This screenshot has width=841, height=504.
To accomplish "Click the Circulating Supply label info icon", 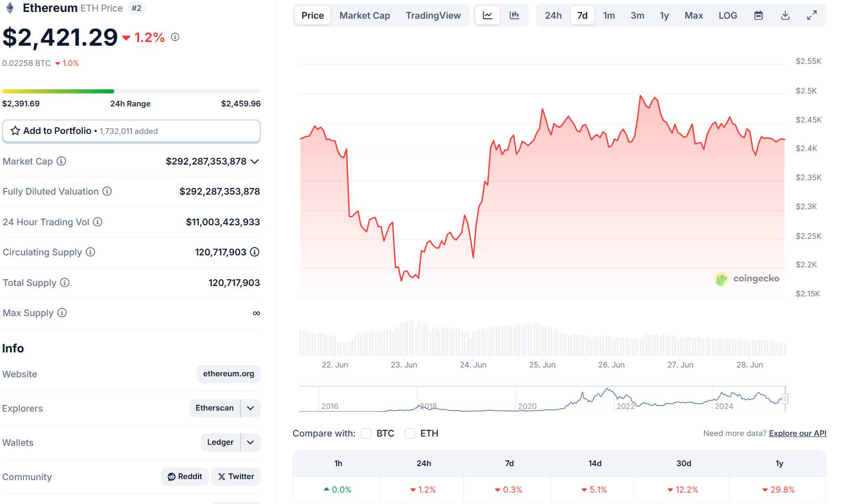I will 90,252.
